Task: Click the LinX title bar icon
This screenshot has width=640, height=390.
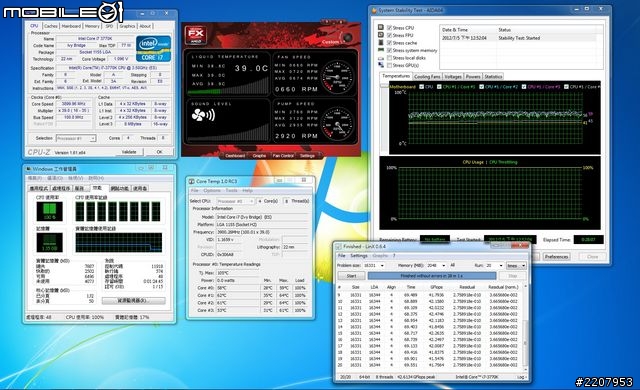Action: (x=338, y=246)
